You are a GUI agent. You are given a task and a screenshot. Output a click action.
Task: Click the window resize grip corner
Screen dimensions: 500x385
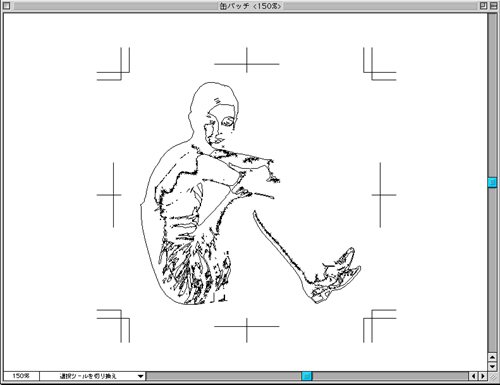click(492, 376)
